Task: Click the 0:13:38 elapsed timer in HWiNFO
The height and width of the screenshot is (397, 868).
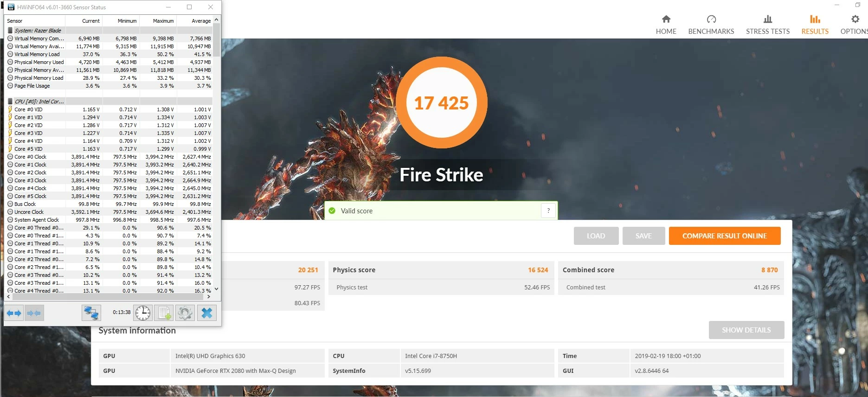Action: 122,312
